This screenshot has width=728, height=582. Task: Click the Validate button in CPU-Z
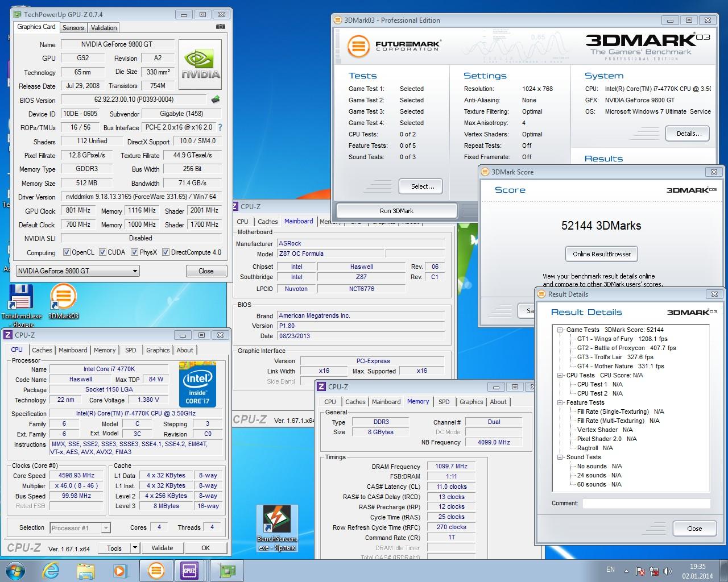(162, 548)
